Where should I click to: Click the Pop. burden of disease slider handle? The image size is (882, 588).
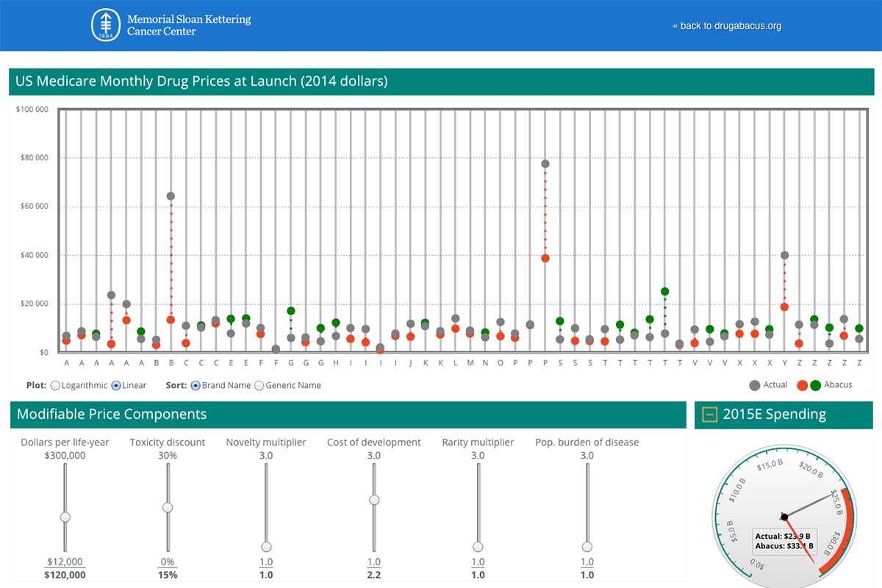(x=587, y=546)
